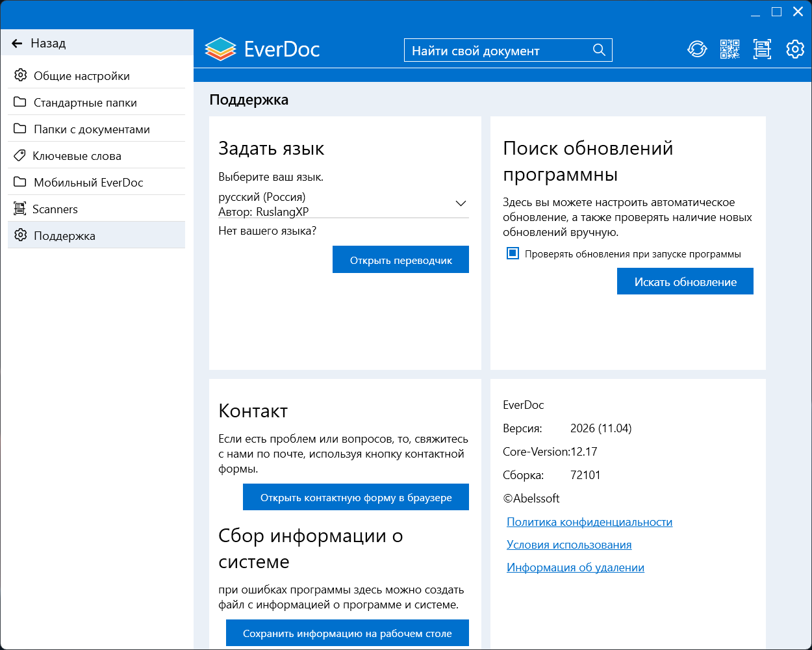The image size is (812, 650).
Task: Maximize the EverDoc window
Action: pyautogui.click(x=776, y=12)
